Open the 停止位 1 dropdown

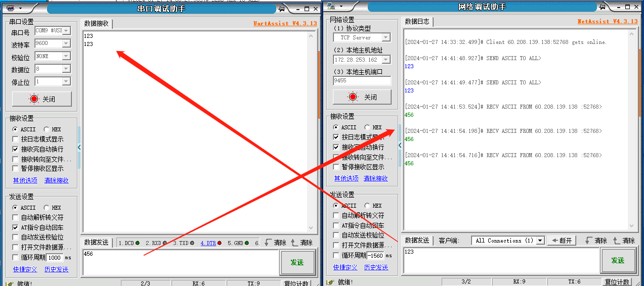tap(66, 81)
